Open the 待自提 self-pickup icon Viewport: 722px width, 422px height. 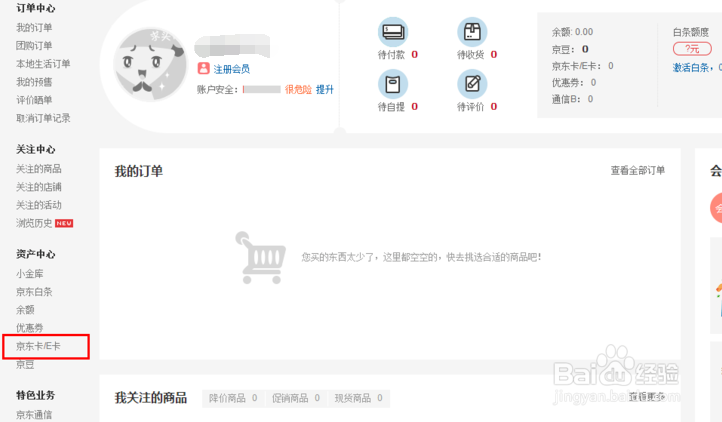(393, 84)
